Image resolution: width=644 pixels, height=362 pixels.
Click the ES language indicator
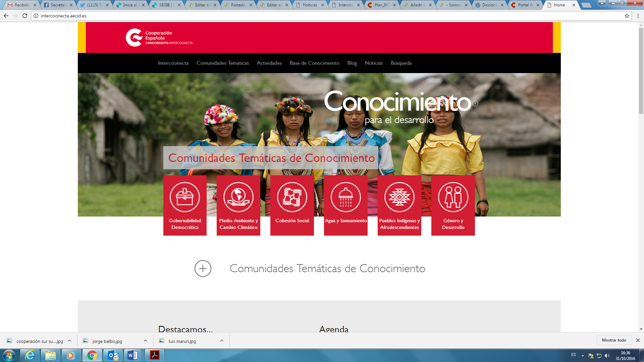click(x=574, y=355)
